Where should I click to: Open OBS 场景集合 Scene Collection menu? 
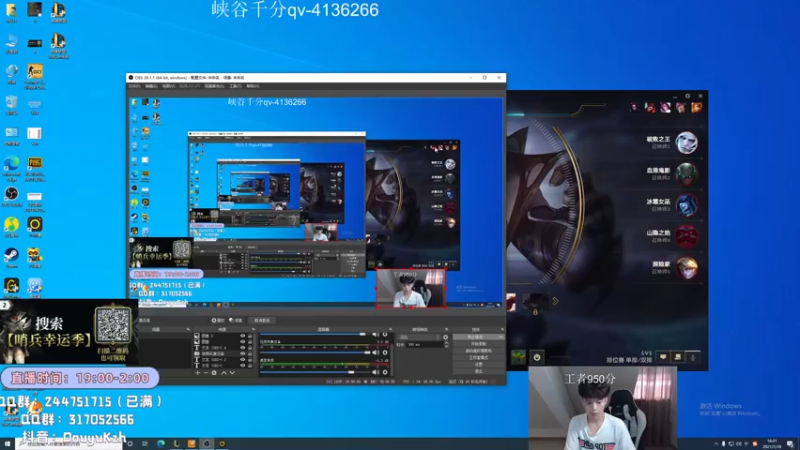tap(214, 86)
